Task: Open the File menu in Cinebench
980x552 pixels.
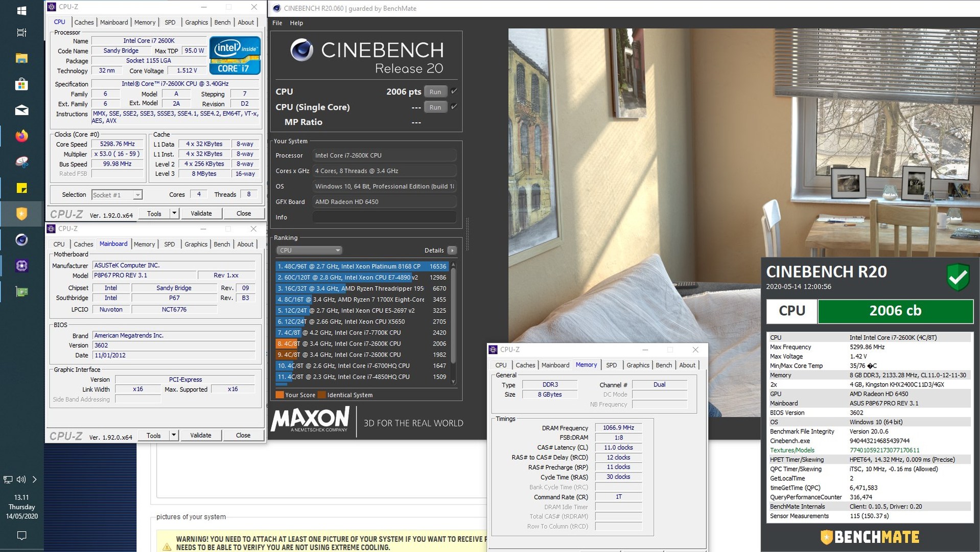Action: (x=277, y=23)
